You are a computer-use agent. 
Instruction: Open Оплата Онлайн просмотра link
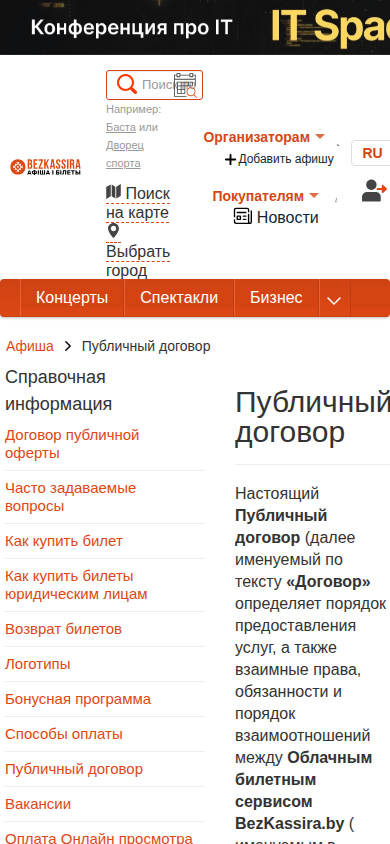(99, 838)
